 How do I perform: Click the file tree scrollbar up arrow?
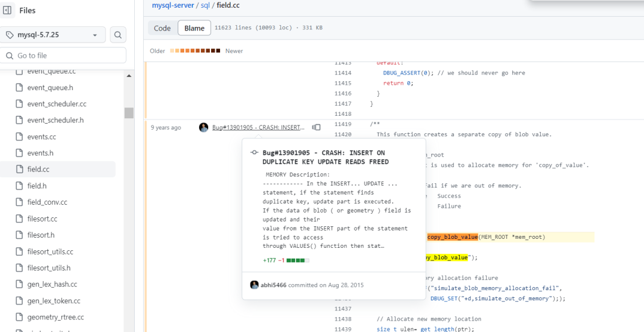coord(129,76)
